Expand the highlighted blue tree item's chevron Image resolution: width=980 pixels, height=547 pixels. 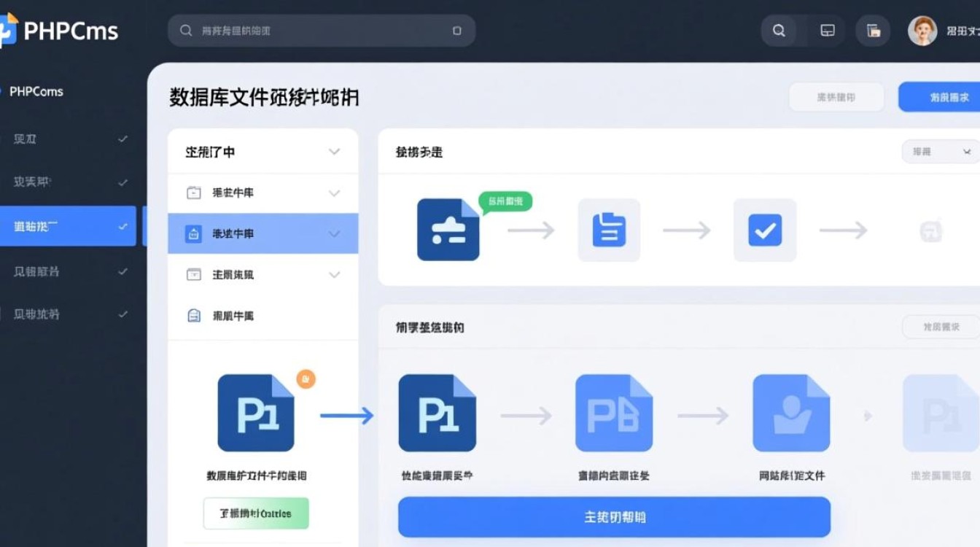point(334,233)
